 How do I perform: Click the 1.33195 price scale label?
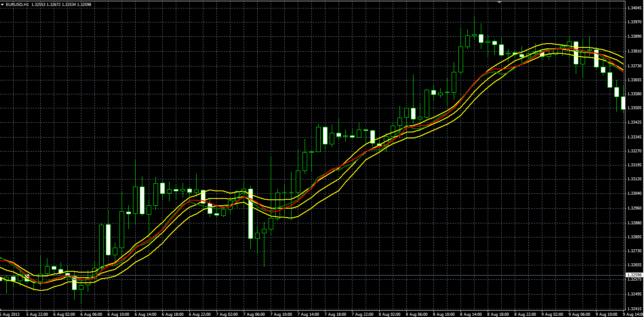tap(634, 165)
